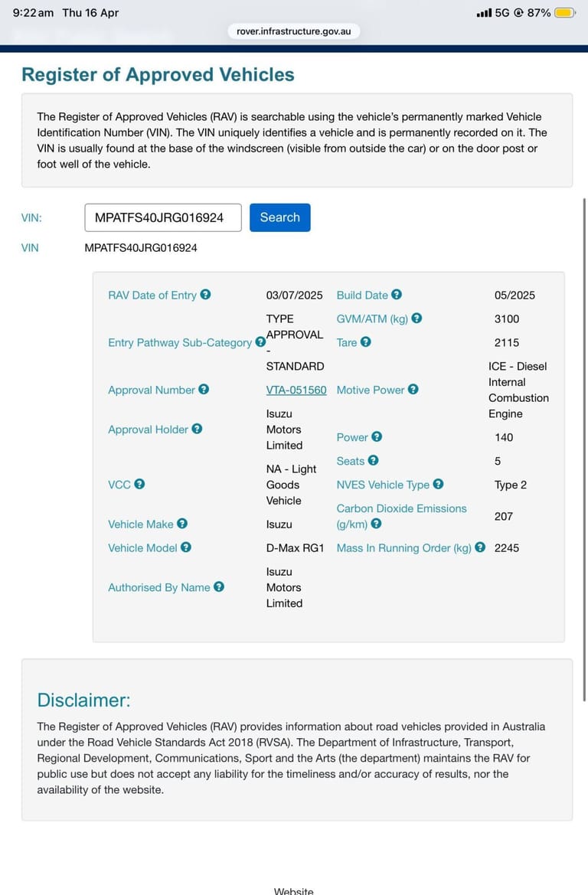The width and height of the screenshot is (588, 895).
Task: Open help icon beside Tare
Action: [366, 342]
